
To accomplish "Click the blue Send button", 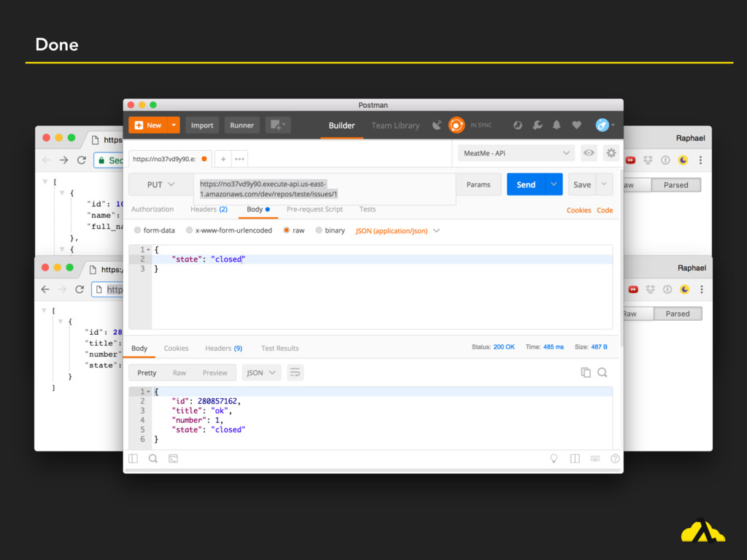I will pos(526,184).
